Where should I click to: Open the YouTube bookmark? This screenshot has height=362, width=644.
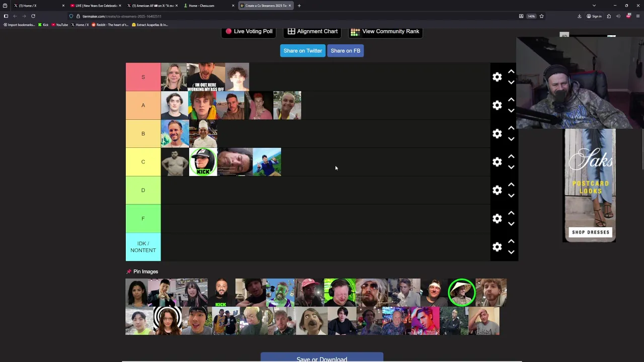(x=60, y=25)
